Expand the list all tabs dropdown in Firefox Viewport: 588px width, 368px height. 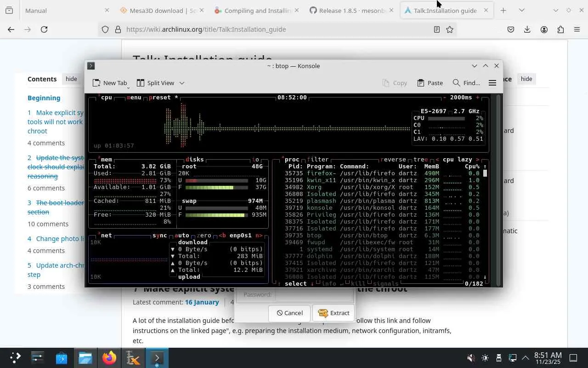click(521, 10)
